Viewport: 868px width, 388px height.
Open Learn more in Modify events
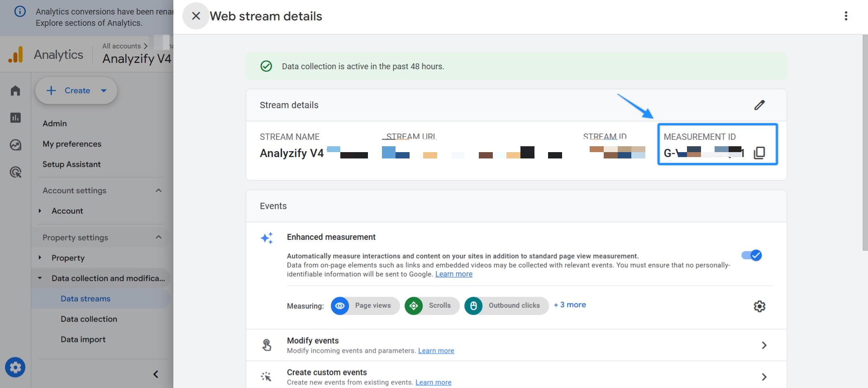tap(436, 350)
